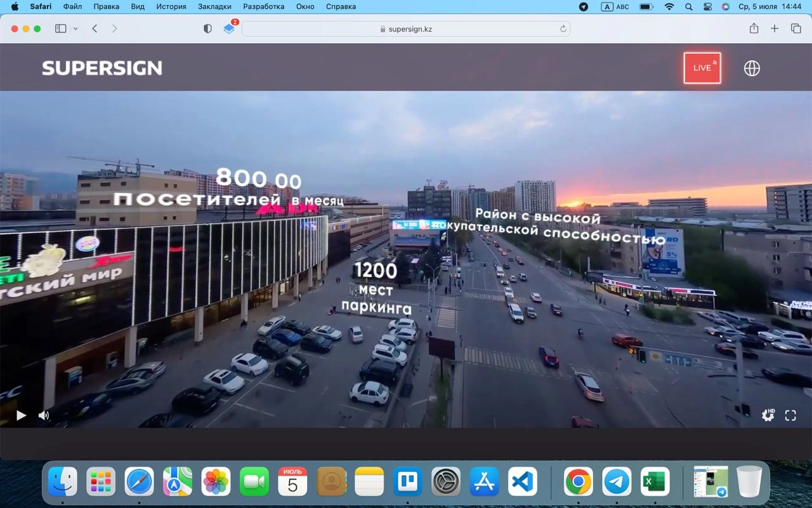The width and height of the screenshot is (812, 508).
Task: Open the Apple menu
Action: point(15,6)
